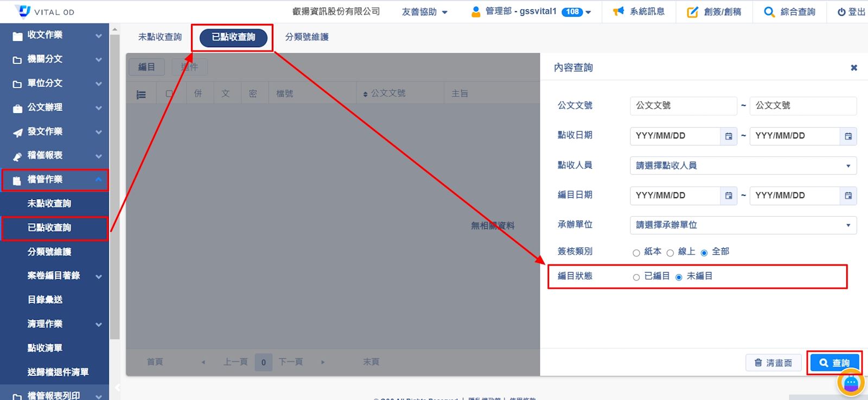Go to 下一頁 in pagination
This screenshot has width=868, height=400.
pyautogui.click(x=291, y=362)
